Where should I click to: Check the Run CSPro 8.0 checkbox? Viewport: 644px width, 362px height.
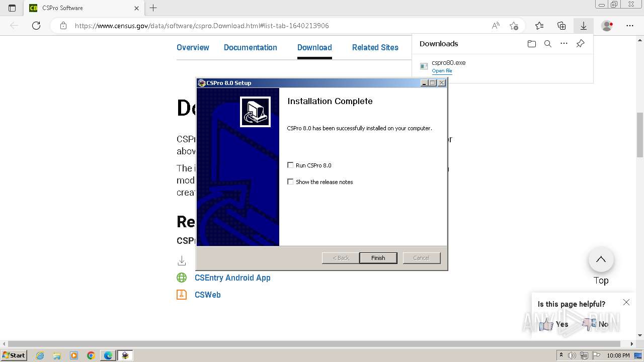click(290, 165)
